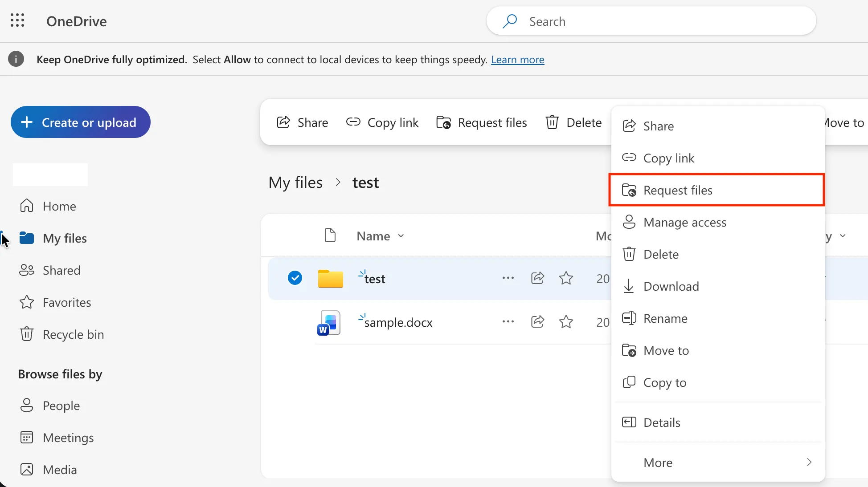Open the three-dots menu on the test row
868x487 pixels.
[508, 278]
